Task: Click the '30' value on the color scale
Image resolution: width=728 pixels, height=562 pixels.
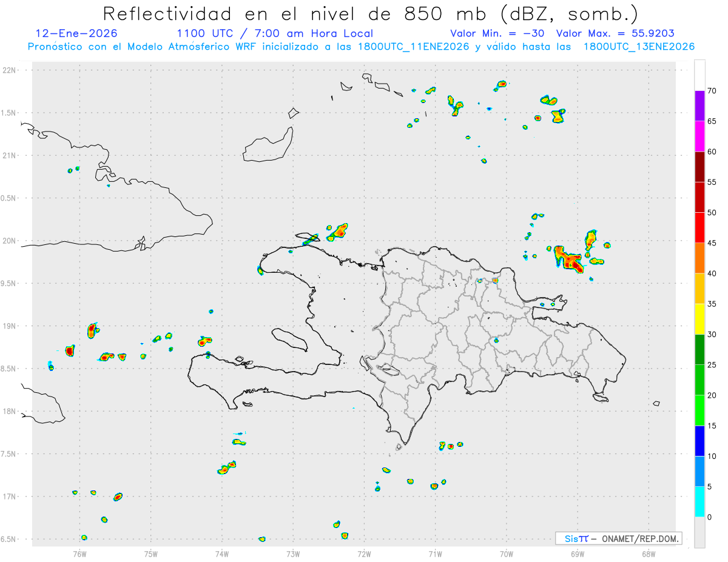Action: 712,335
